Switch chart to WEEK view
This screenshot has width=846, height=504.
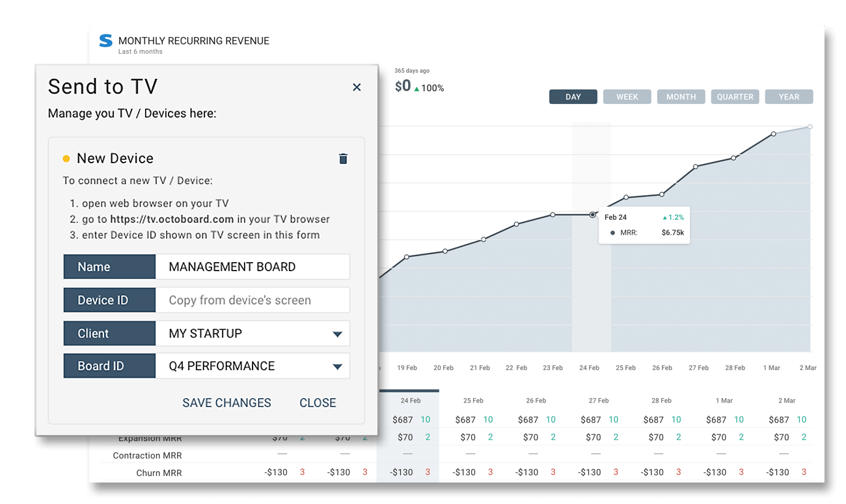tap(627, 97)
